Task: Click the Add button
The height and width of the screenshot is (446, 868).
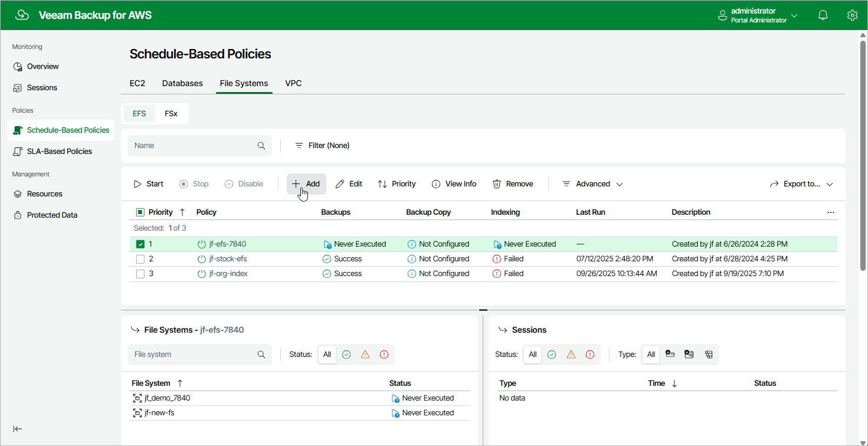Action: tap(306, 184)
